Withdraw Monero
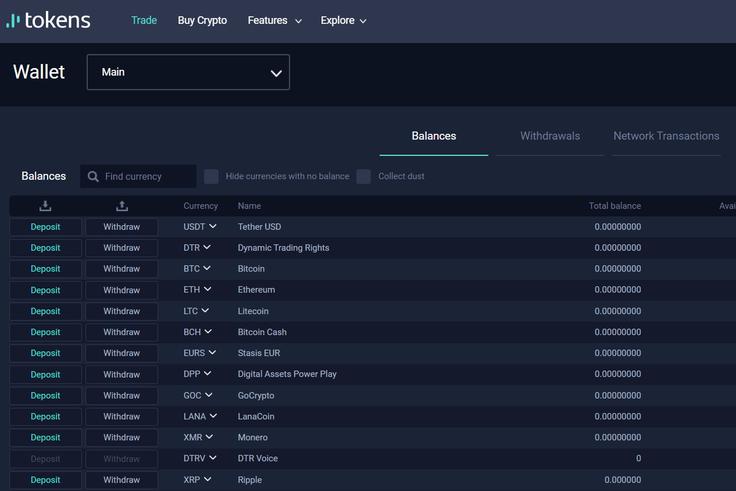 point(122,437)
